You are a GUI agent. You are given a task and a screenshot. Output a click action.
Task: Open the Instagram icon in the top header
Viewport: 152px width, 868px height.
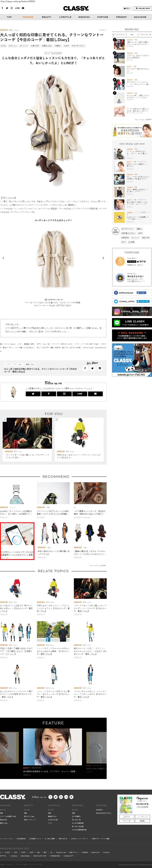(x=11, y=8)
